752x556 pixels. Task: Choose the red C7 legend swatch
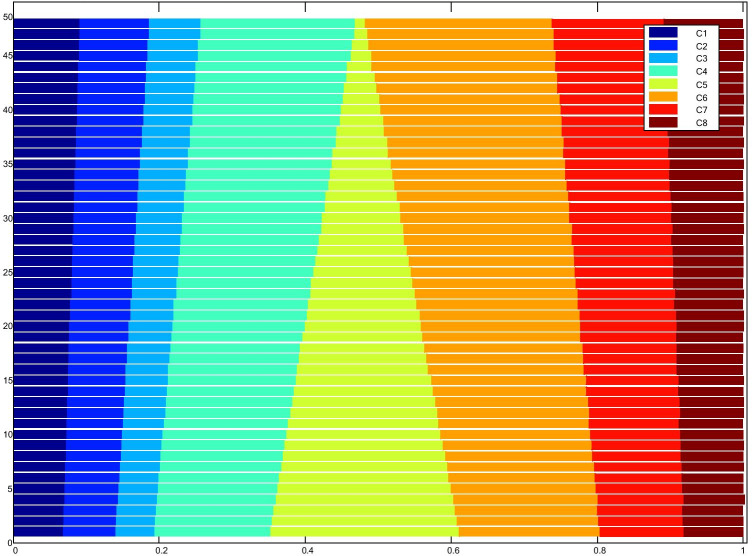point(663,110)
